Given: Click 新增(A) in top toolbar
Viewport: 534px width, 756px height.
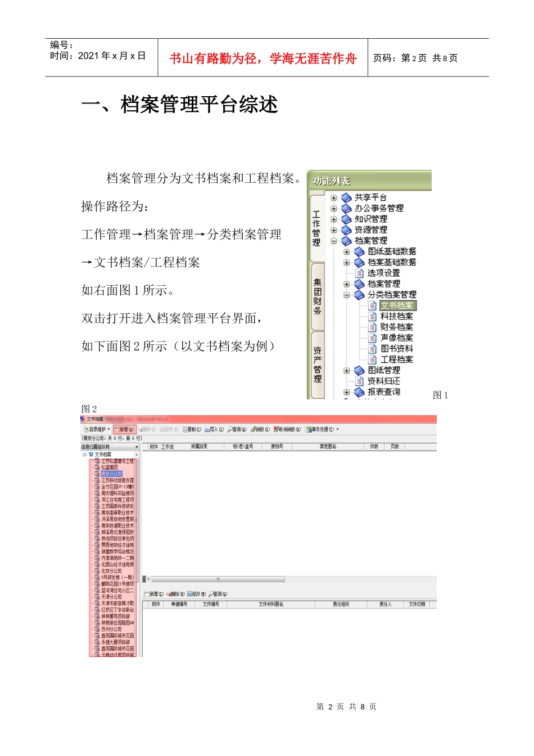Looking at the screenshot, I should pyautogui.click(x=124, y=429).
